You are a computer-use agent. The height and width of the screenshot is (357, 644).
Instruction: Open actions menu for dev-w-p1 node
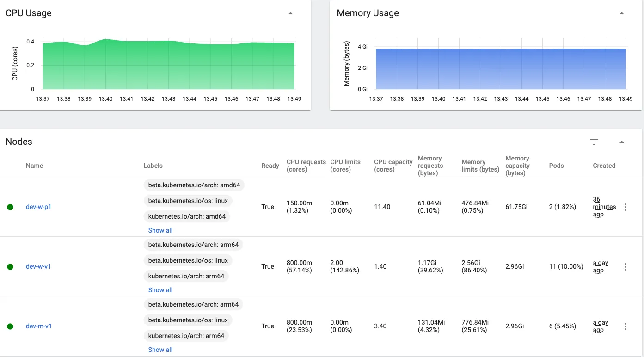point(625,207)
